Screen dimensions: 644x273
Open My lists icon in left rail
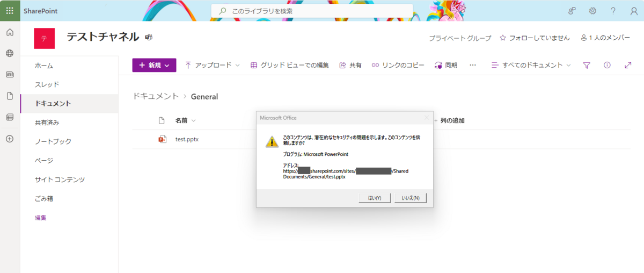coord(10,117)
